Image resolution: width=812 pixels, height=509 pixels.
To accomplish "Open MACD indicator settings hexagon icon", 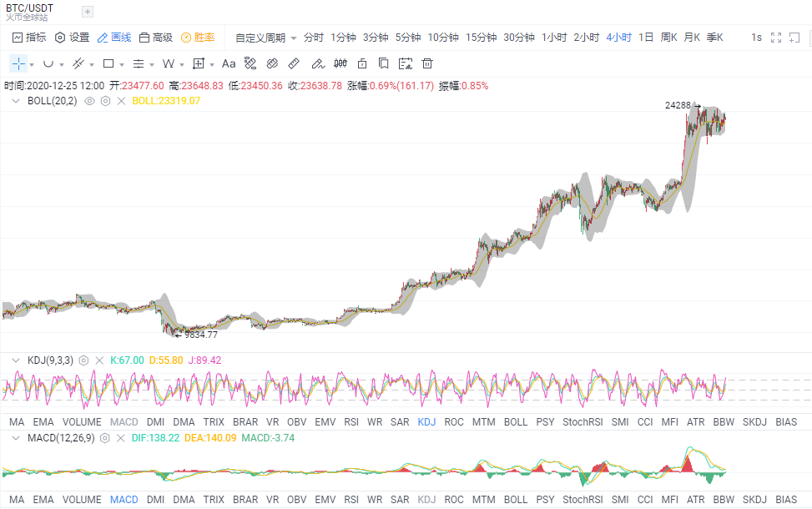I will [x=104, y=438].
